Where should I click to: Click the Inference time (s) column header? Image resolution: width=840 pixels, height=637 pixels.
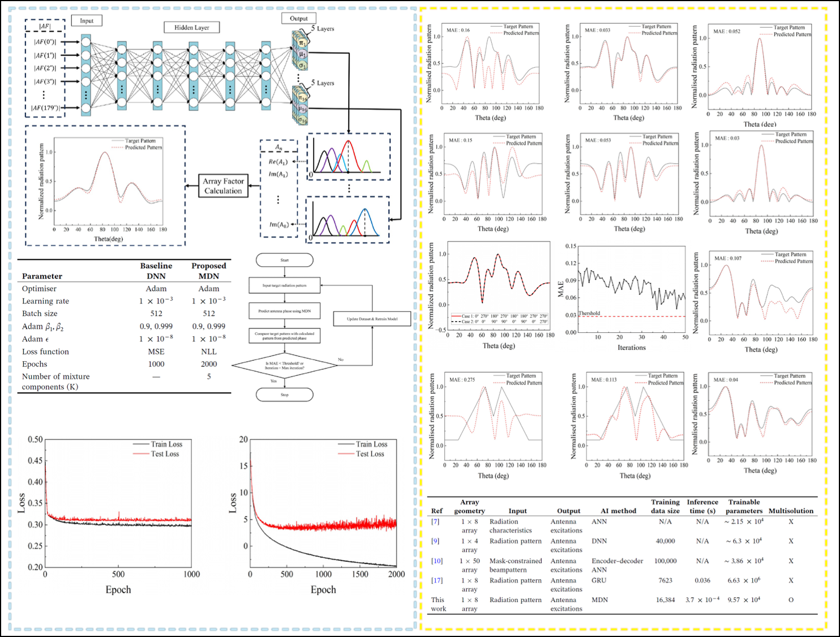(702, 506)
